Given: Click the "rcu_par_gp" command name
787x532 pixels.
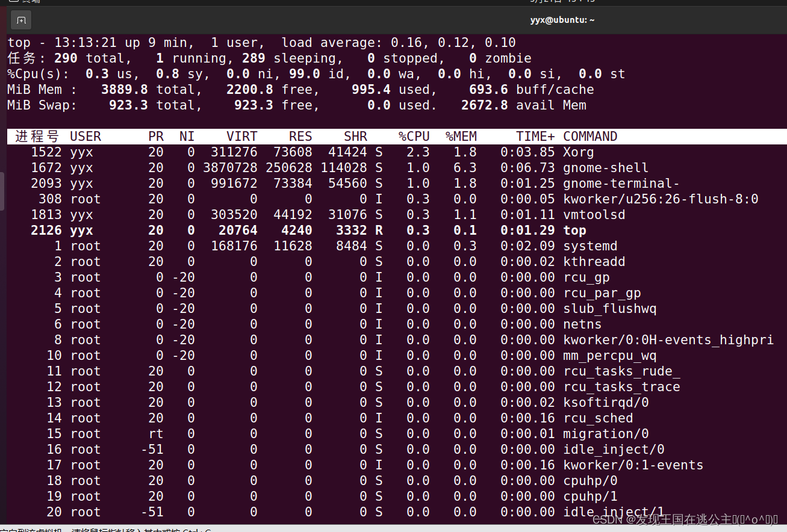Looking at the screenshot, I should [602, 293].
